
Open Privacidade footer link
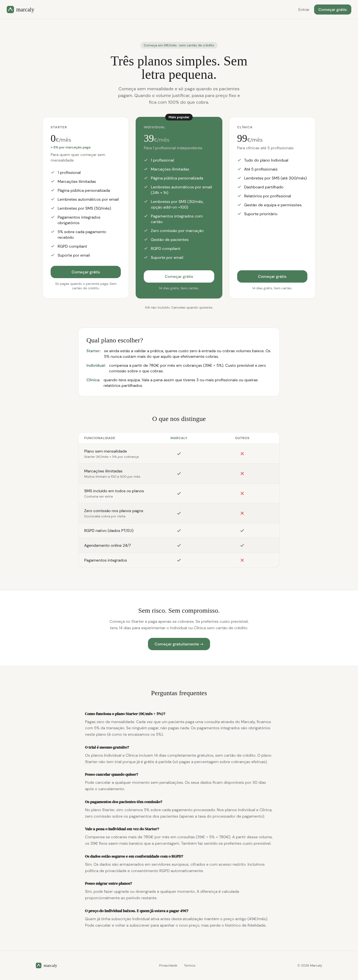coord(168,965)
